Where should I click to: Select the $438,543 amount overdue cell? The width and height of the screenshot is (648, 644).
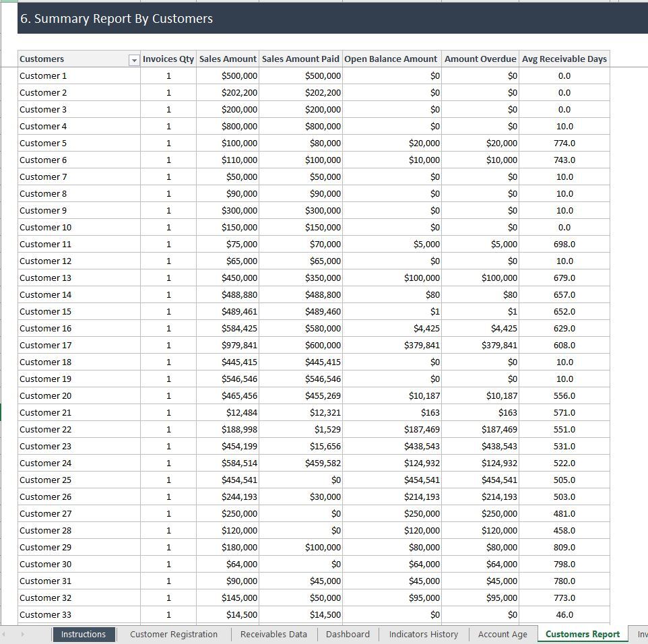coord(480,447)
